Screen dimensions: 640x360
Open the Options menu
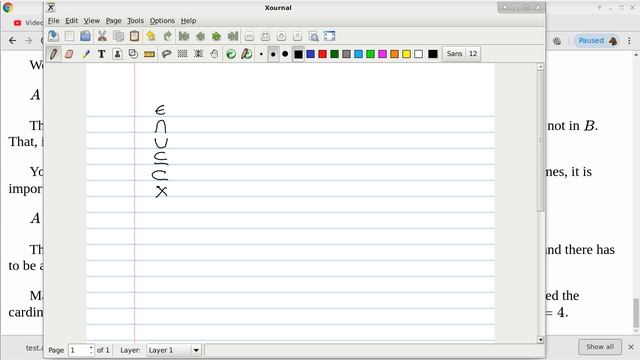click(162, 21)
